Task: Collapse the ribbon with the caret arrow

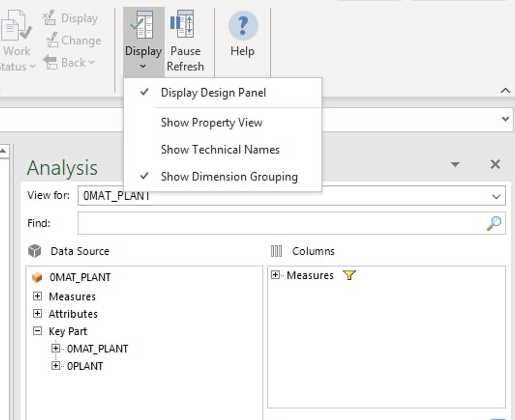Action: (x=505, y=91)
